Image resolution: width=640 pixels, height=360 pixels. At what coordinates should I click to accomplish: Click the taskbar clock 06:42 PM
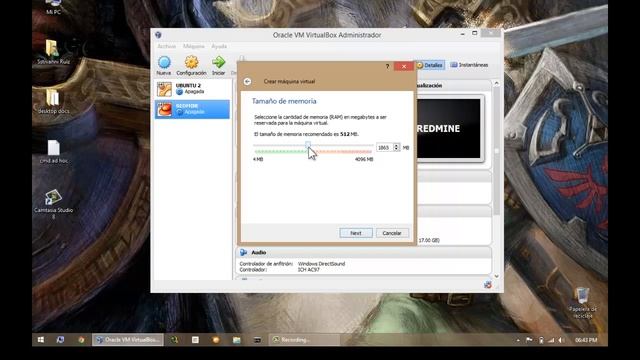pos(586,340)
